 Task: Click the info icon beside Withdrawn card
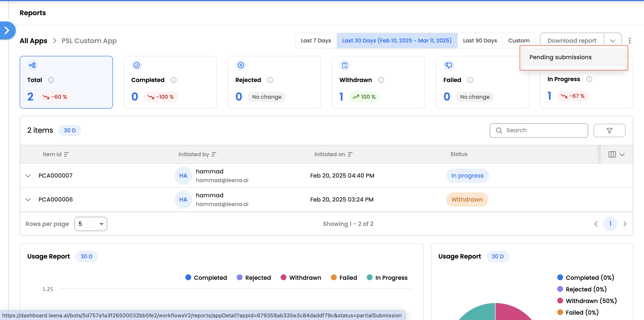click(x=381, y=80)
